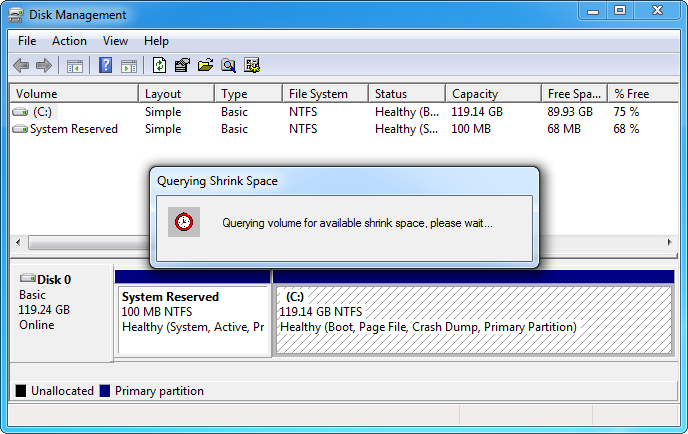Click the green Refresh toolbar icon
This screenshot has height=434, width=688.
[x=159, y=65]
